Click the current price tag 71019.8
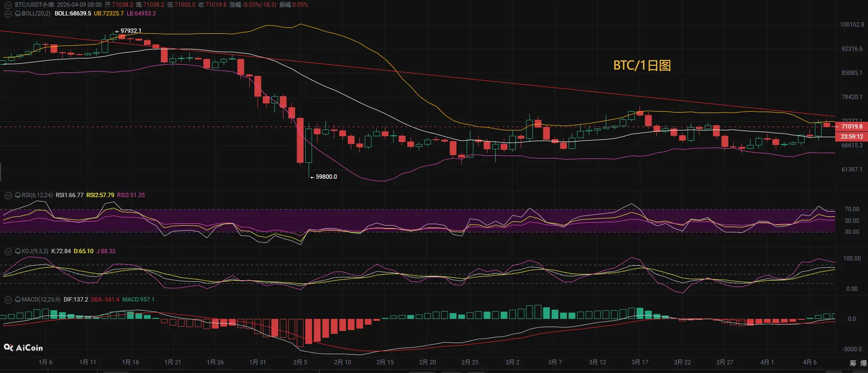The image size is (868, 373). [x=852, y=127]
